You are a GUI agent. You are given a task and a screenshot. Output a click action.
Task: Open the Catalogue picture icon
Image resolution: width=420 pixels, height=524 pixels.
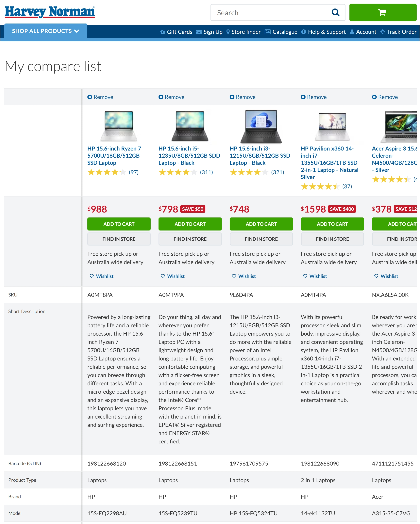click(x=268, y=32)
